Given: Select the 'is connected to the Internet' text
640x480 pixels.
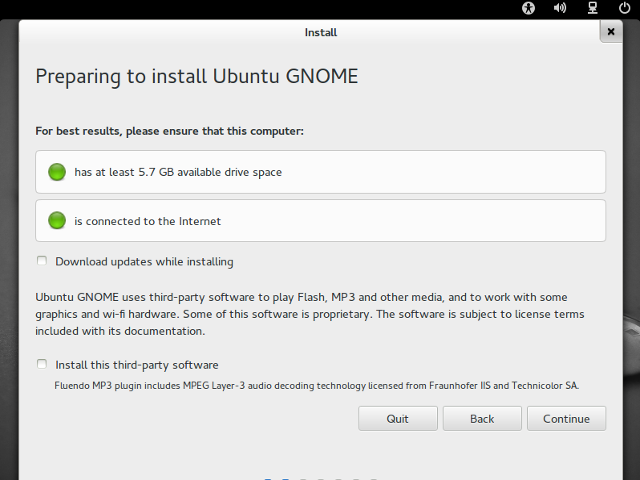Looking at the screenshot, I should coord(147,221).
